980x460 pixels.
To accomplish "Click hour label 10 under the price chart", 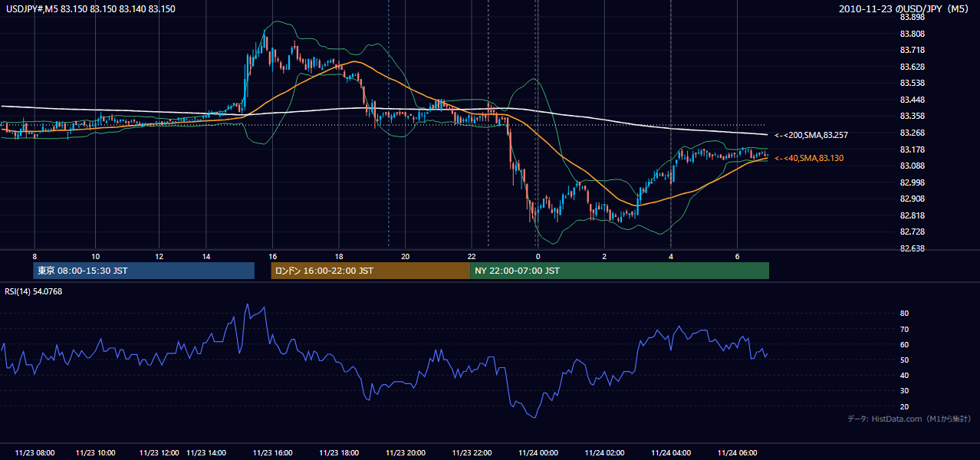I will point(95,256).
